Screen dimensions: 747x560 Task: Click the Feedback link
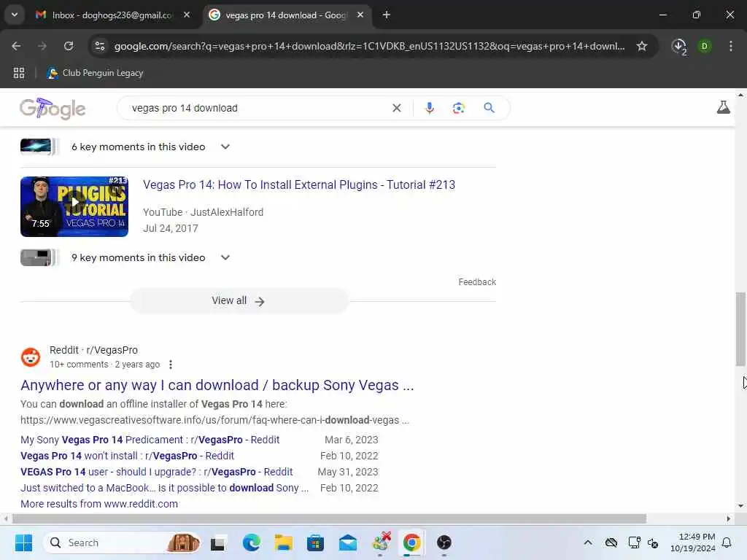point(477,282)
